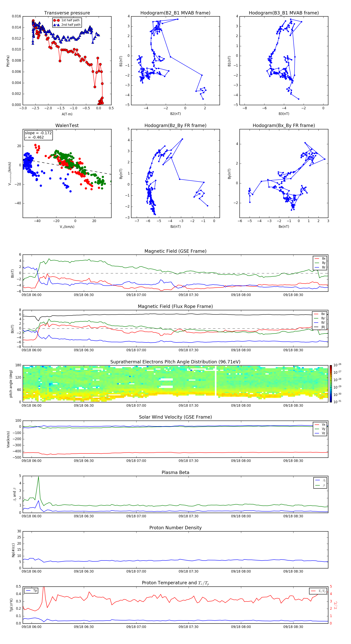Click '09/18 07:00' tick under Plasma Beta plot
Image resolution: width=351 pixels, height=644 pixels.
(x=136, y=516)
